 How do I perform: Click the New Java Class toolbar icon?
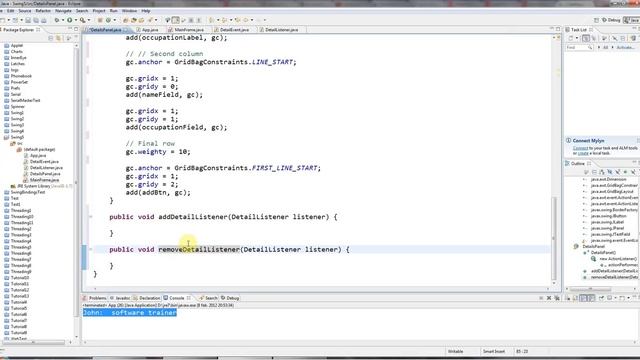(x=109, y=20)
